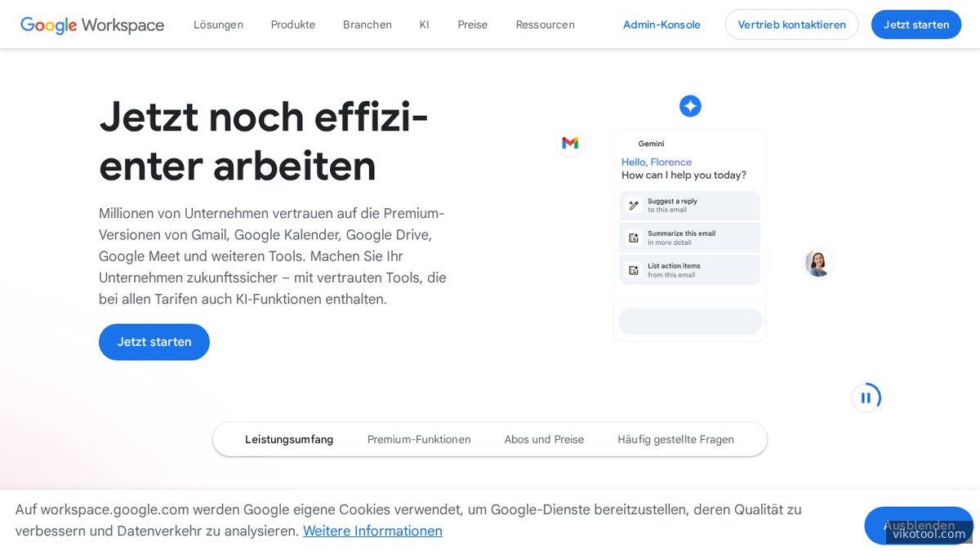980x551 pixels.
Task: Open the KI menu item
Action: click(x=424, y=24)
